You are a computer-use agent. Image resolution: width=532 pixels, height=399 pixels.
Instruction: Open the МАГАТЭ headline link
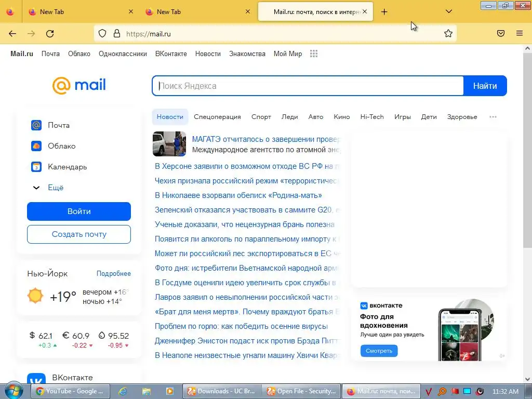coord(266,139)
